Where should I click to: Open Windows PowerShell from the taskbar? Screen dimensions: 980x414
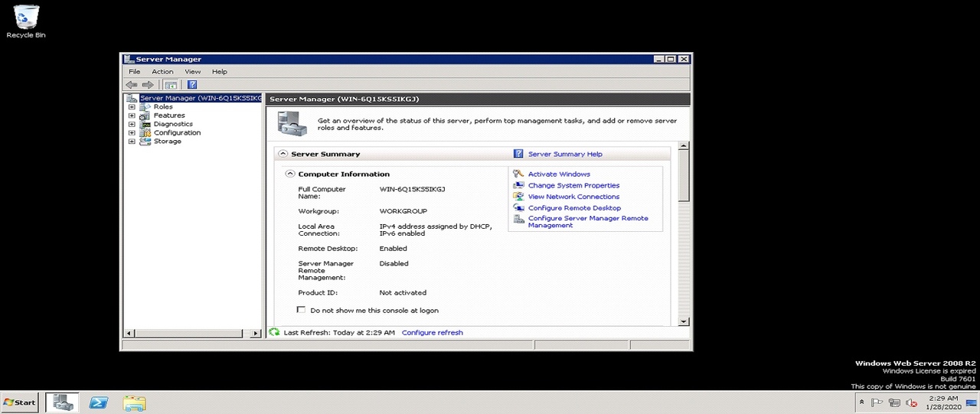click(98, 403)
